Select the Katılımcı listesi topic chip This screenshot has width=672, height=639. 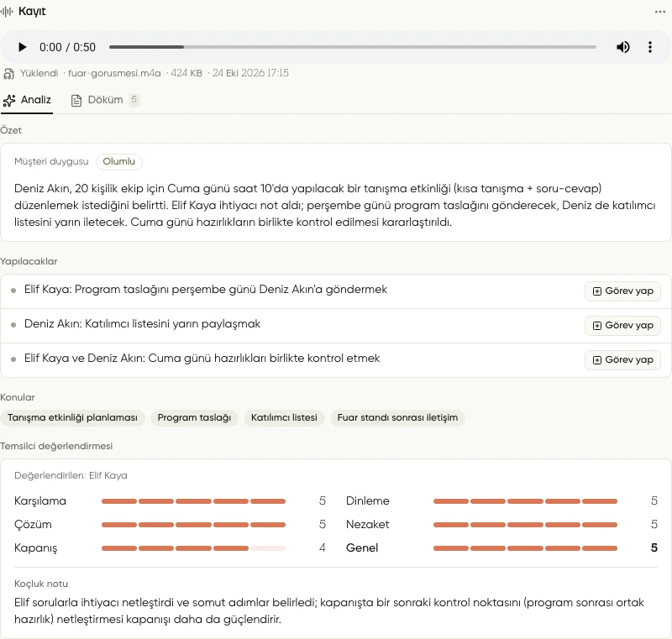284,417
